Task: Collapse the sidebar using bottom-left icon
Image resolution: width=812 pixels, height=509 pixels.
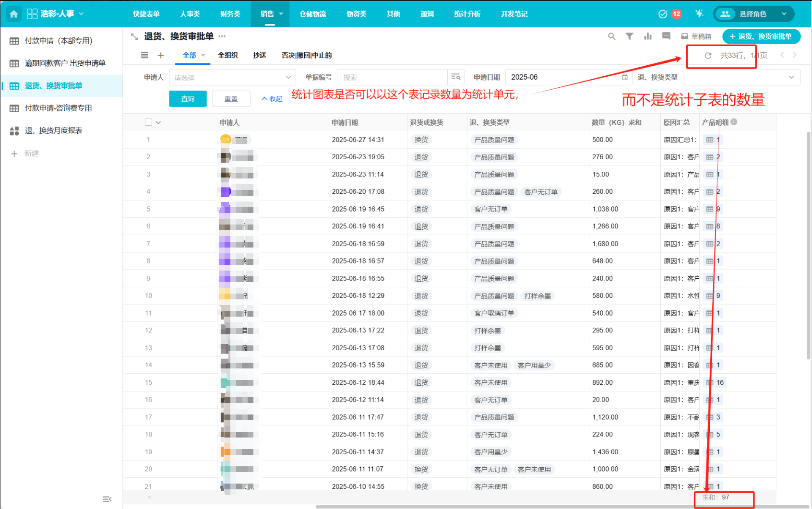Action: pyautogui.click(x=107, y=499)
